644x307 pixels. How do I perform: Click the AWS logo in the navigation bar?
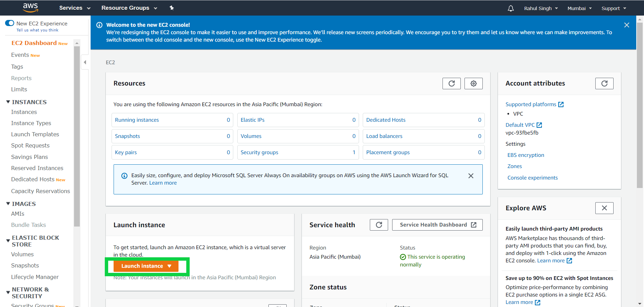pyautogui.click(x=30, y=7)
